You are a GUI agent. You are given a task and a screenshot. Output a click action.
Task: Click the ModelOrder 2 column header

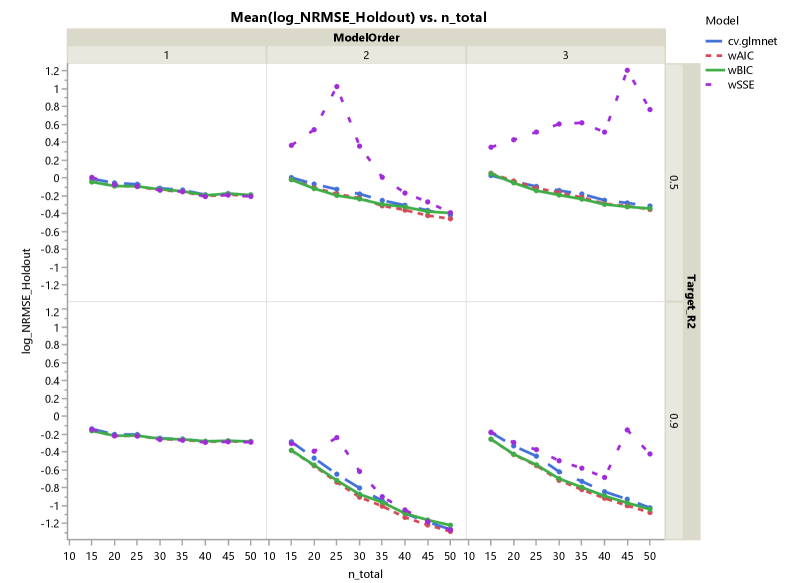[366, 55]
